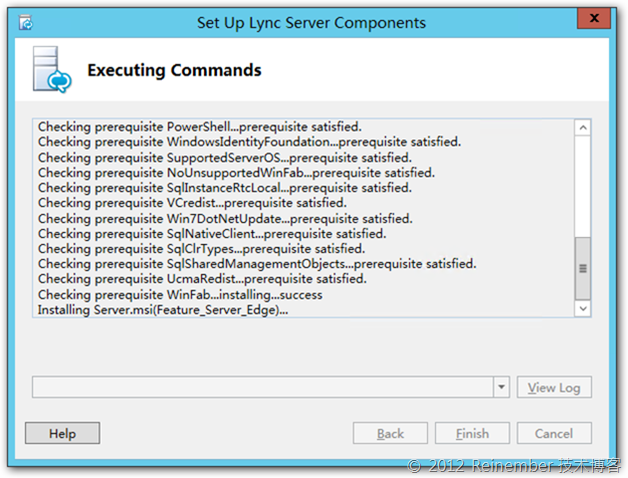628x478 pixels.
Task: Open the View Log button
Action: 554,387
